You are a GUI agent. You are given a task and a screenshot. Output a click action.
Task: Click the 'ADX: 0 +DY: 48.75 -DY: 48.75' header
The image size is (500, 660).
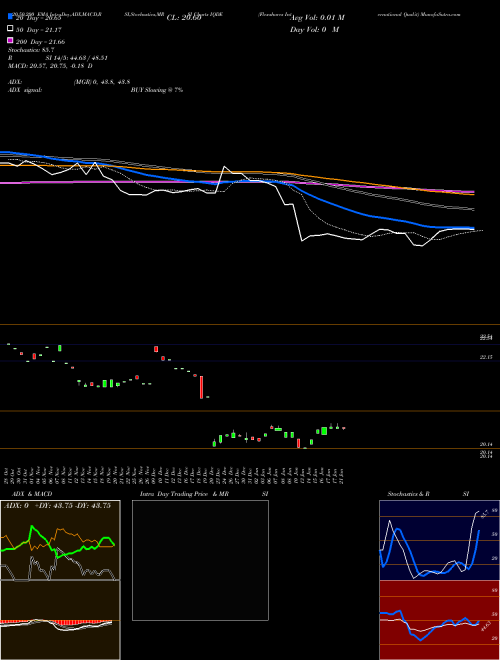point(58,506)
